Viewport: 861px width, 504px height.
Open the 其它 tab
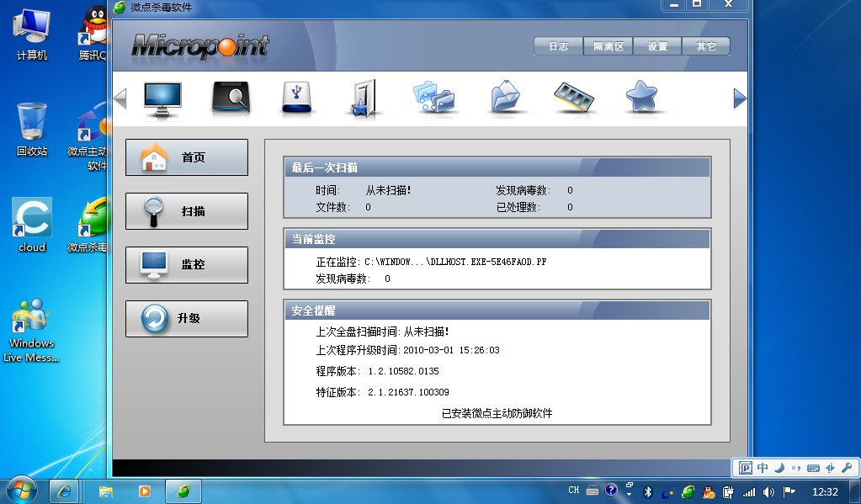(x=706, y=46)
